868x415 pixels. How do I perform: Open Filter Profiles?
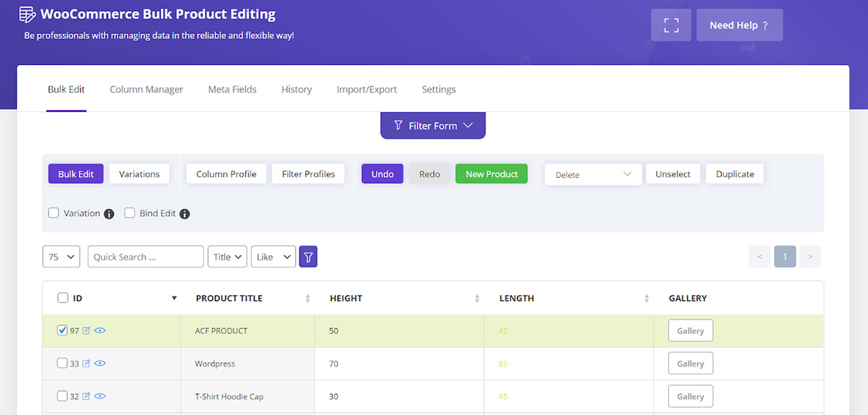click(x=308, y=174)
